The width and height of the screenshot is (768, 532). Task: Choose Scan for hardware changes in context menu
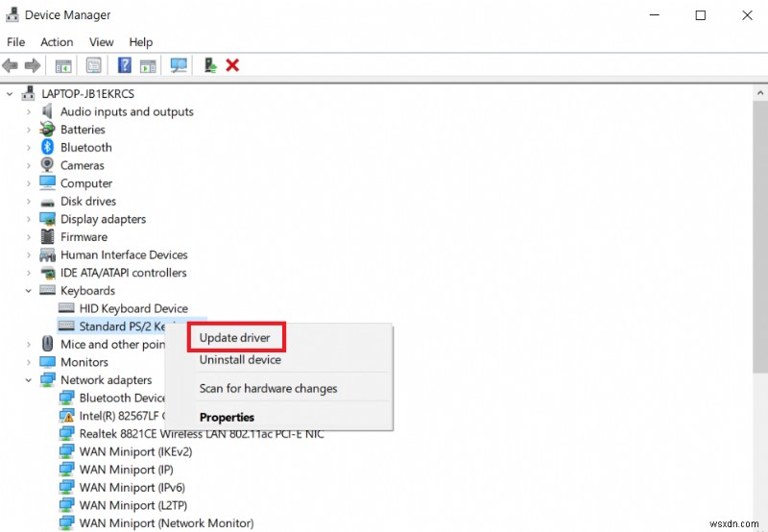268,389
